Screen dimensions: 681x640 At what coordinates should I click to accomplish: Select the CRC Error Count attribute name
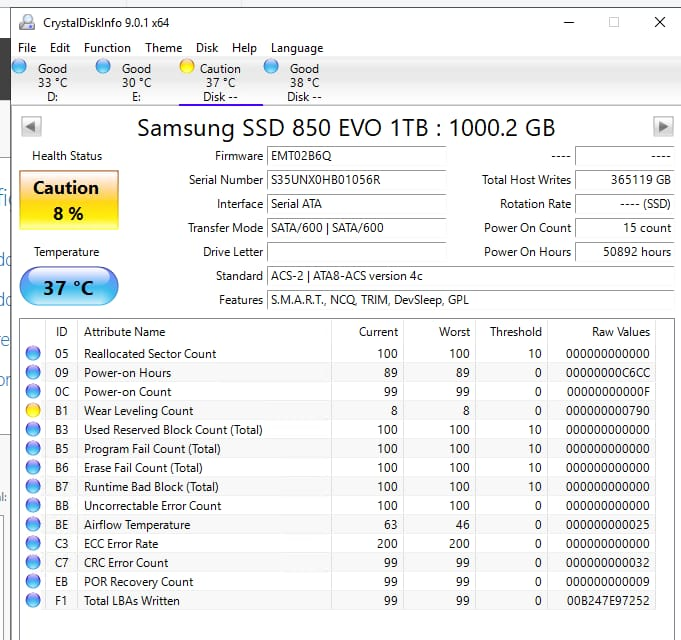pos(126,563)
